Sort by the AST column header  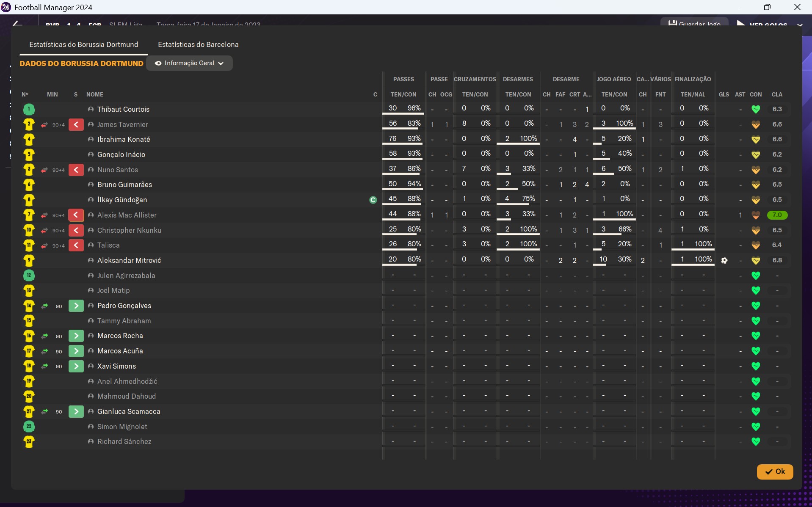(x=740, y=94)
